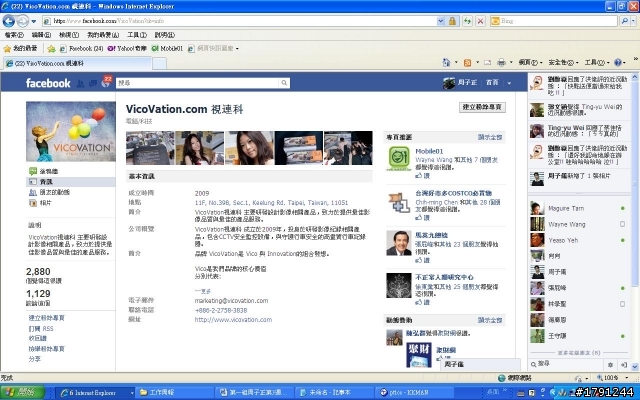
Task: Expand the Facebook account dropdown arrow
Action: coord(509,83)
